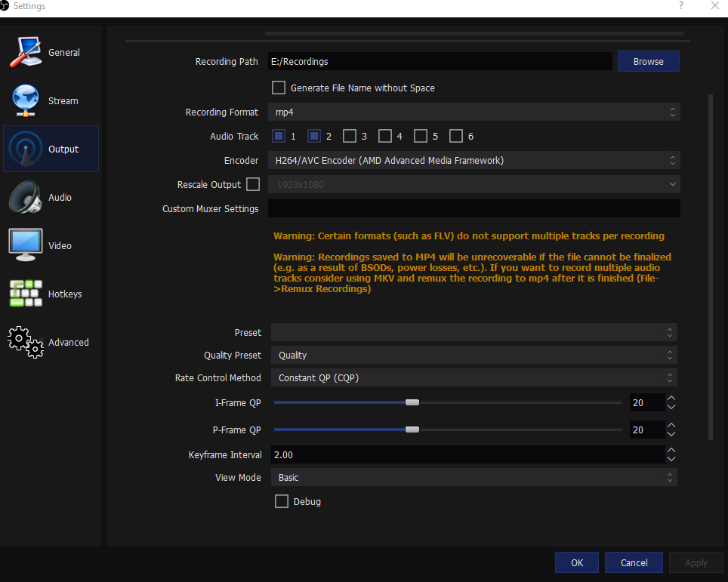Click the Browse button for recording path
The height and width of the screenshot is (582, 728).
point(648,61)
